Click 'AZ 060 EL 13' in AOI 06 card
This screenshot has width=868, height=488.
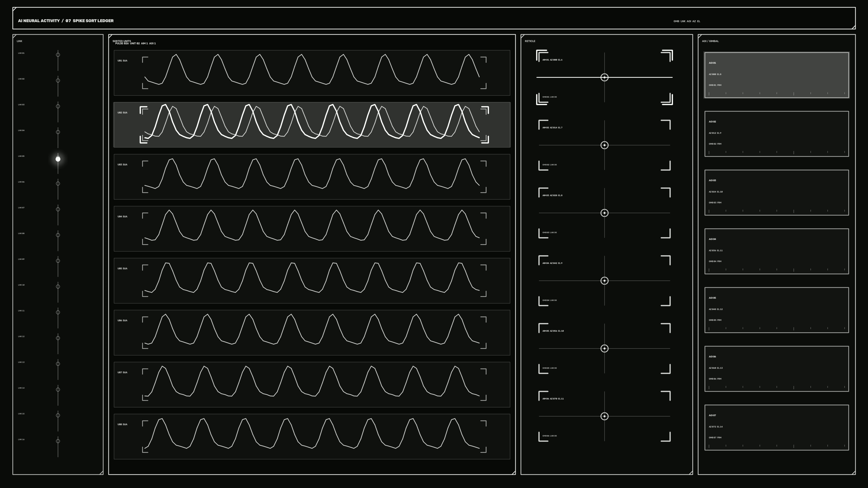coord(716,368)
